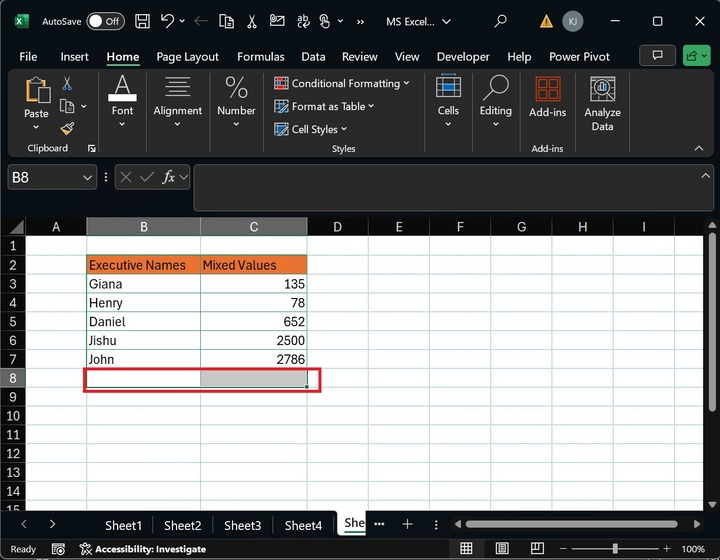The height and width of the screenshot is (560, 720).
Task: Add a new sheet with plus icon
Action: point(407,524)
